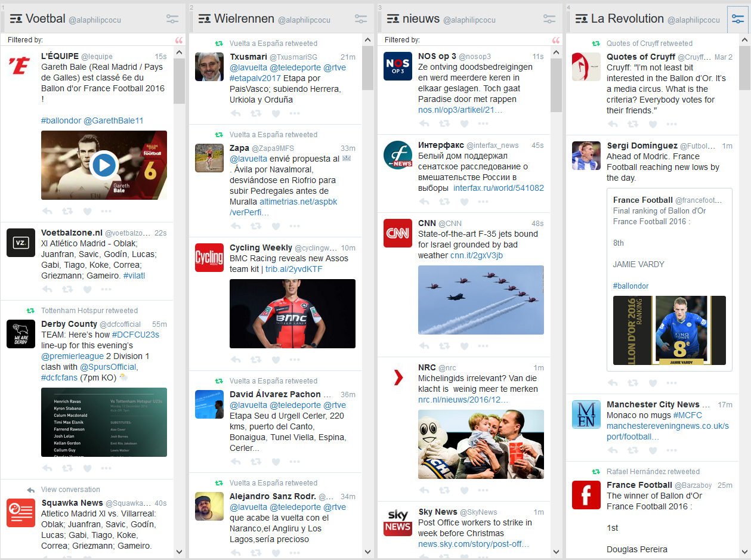This screenshot has width=751, height=560.
Task: Open more options on Cycling Weekly tweet
Action: click(x=295, y=360)
